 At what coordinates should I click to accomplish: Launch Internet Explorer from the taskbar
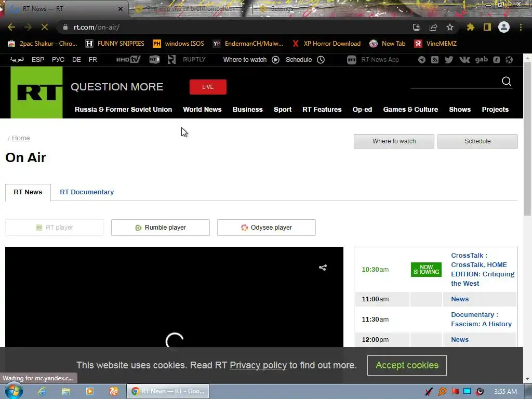(x=42, y=391)
